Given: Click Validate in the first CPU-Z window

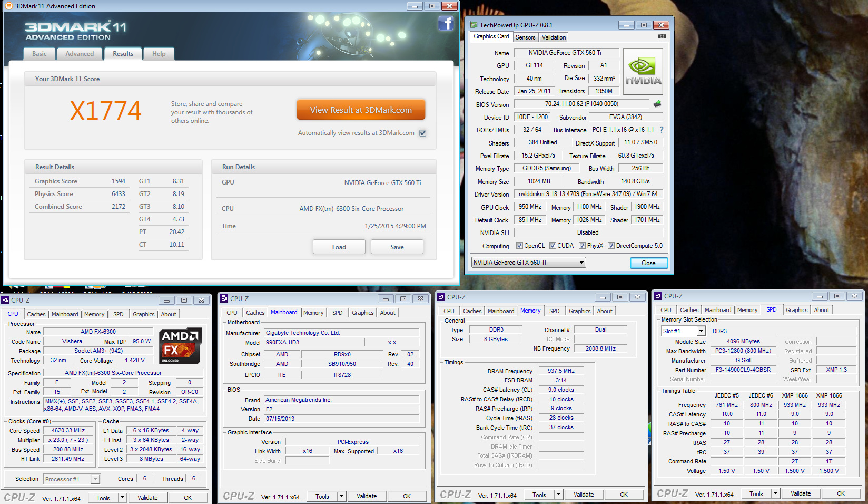Looking at the screenshot, I should pyautogui.click(x=147, y=497).
